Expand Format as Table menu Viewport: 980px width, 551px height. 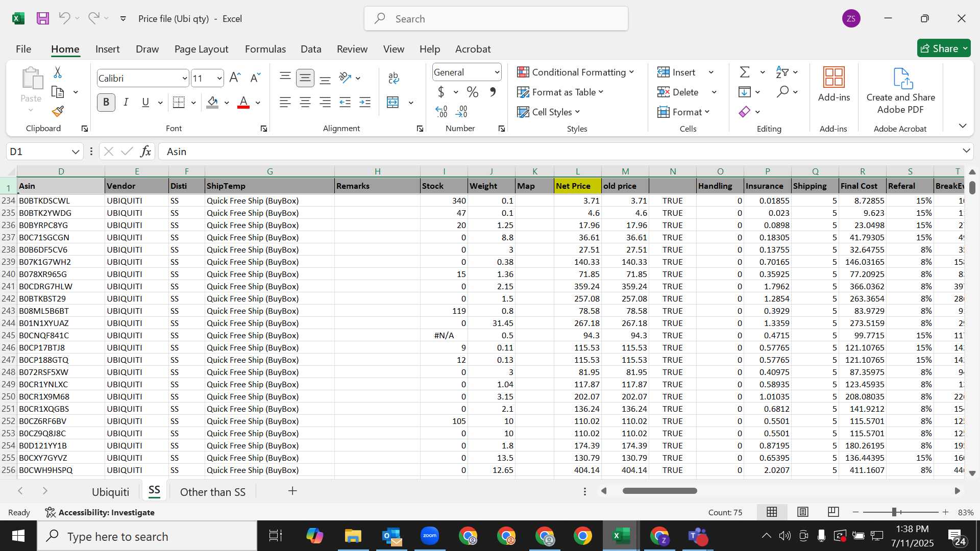pos(560,92)
